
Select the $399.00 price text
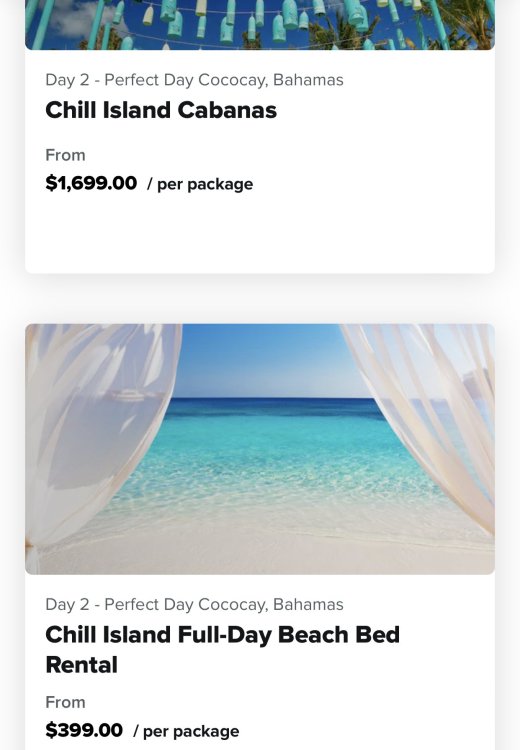[84, 730]
